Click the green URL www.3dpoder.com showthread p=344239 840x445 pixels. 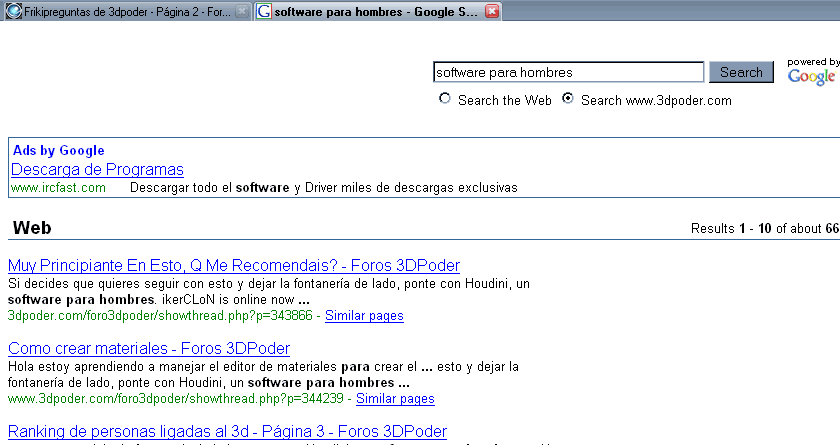point(176,398)
